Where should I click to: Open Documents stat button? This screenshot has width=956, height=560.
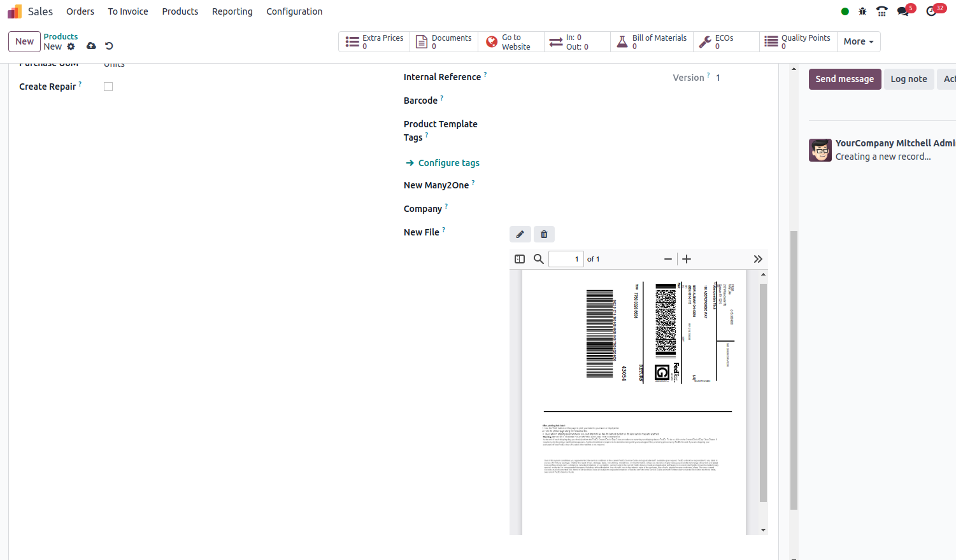click(x=444, y=42)
